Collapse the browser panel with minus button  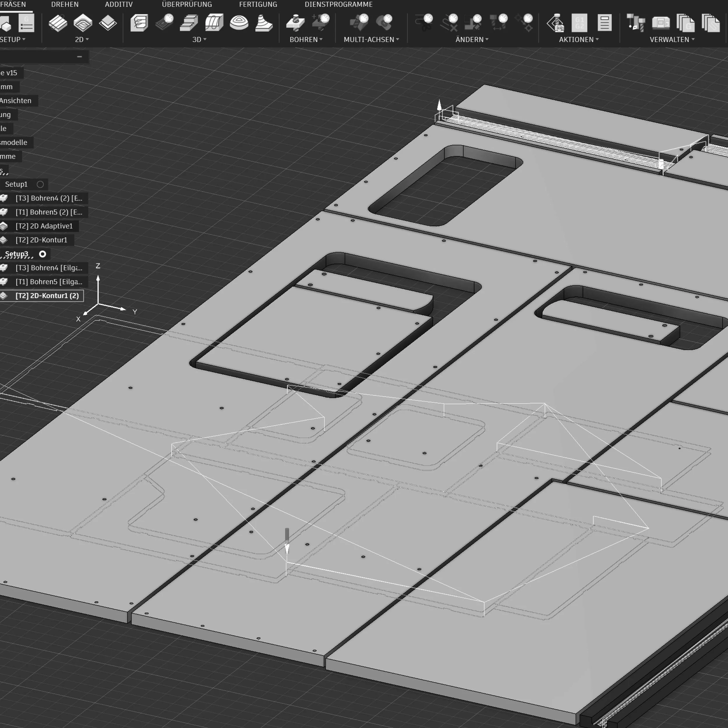click(79, 56)
